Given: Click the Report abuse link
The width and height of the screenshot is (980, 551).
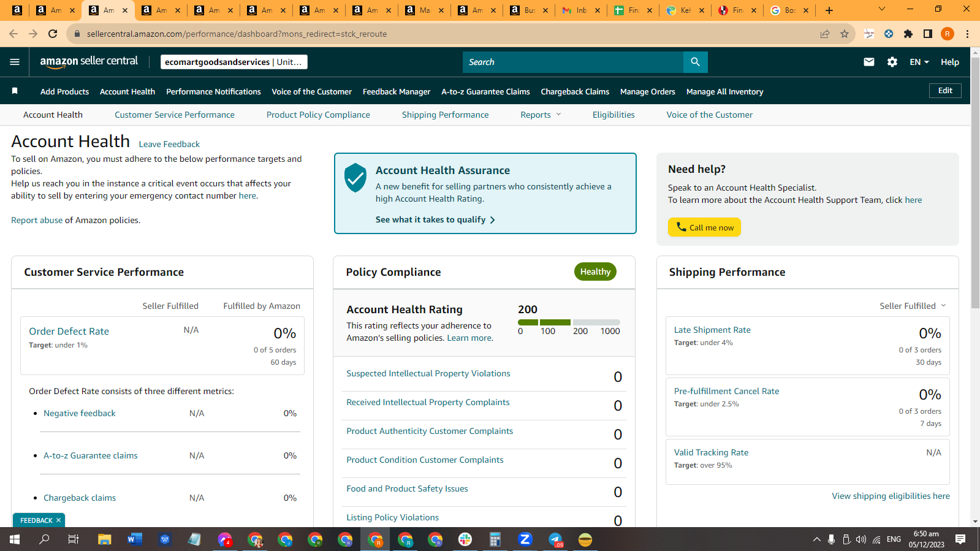Looking at the screenshot, I should 37,220.
